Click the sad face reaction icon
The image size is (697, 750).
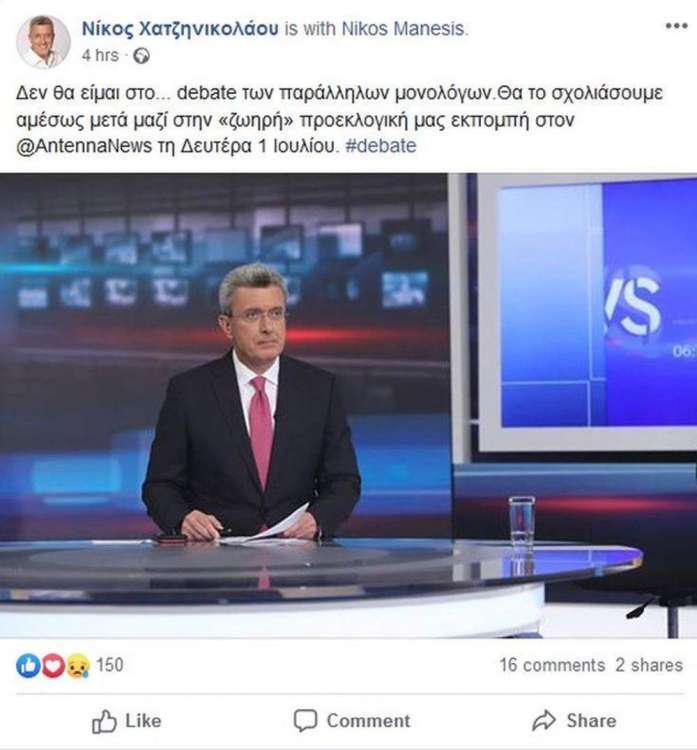click(78, 665)
